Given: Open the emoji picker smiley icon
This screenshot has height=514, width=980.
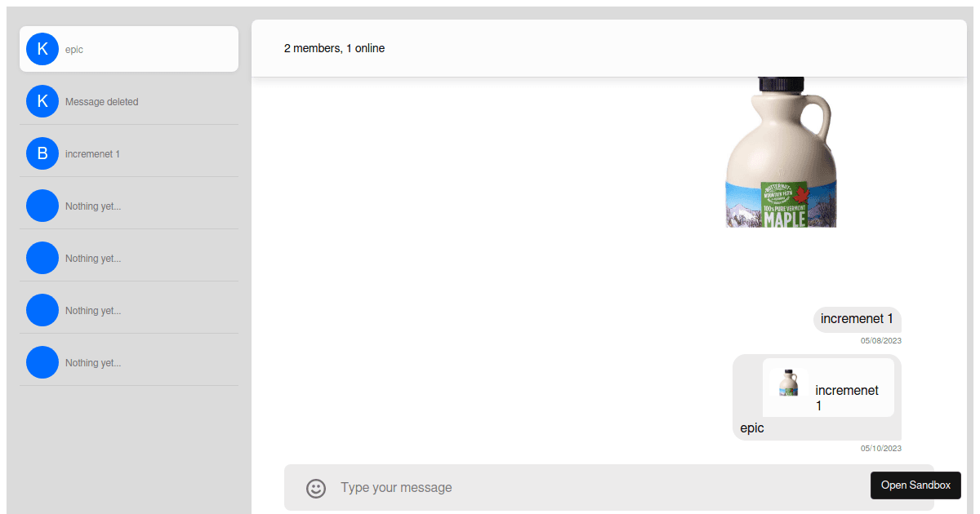Looking at the screenshot, I should click(316, 488).
